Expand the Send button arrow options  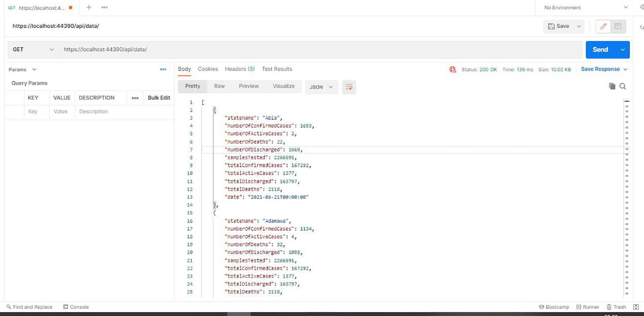(623, 49)
